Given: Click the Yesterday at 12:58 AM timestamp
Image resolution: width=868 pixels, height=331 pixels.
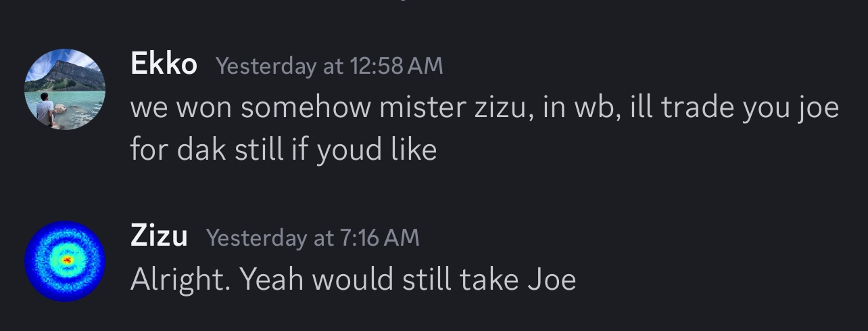Looking at the screenshot, I should pyautogui.click(x=329, y=66).
